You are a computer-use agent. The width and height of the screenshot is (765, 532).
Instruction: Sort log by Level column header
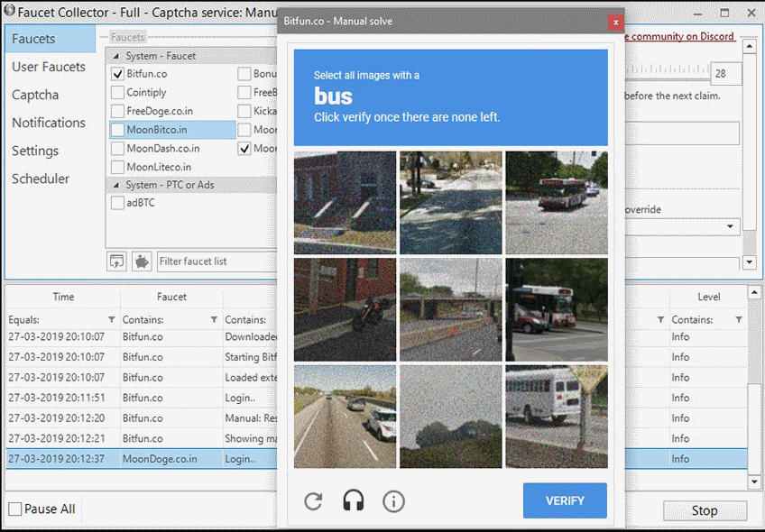(708, 297)
